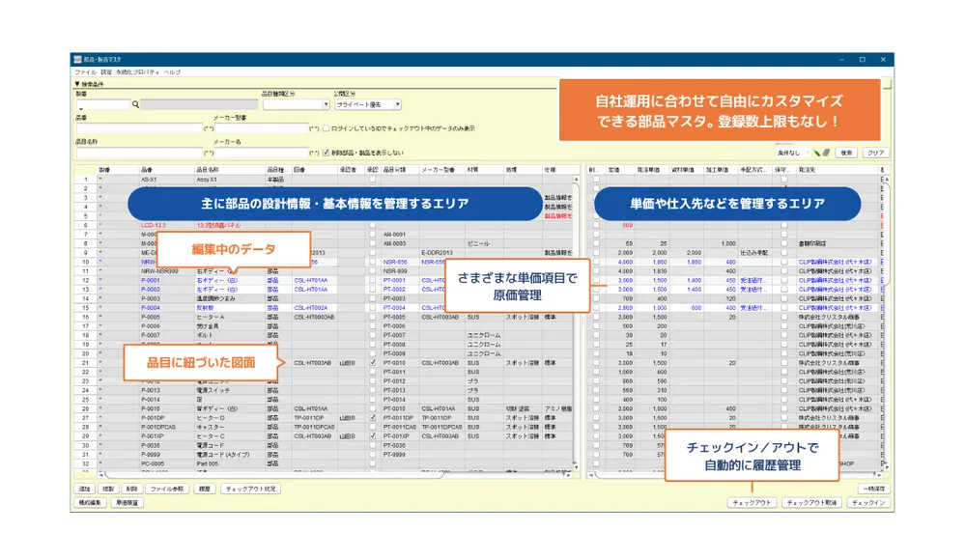The image size is (966, 560).
Task: Open the ファイル menu
Action: click(x=86, y=72)
